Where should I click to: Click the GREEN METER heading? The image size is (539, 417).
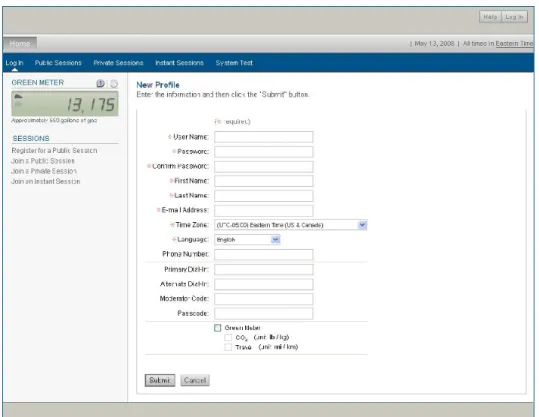click(x=38, y=83)
